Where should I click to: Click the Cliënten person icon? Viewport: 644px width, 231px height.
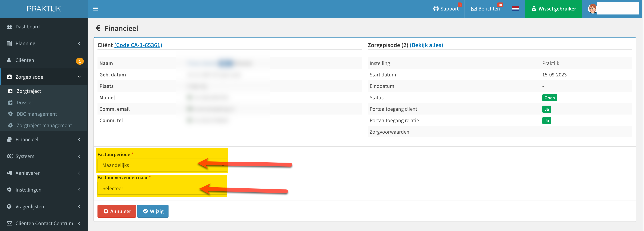click(9, 60)
